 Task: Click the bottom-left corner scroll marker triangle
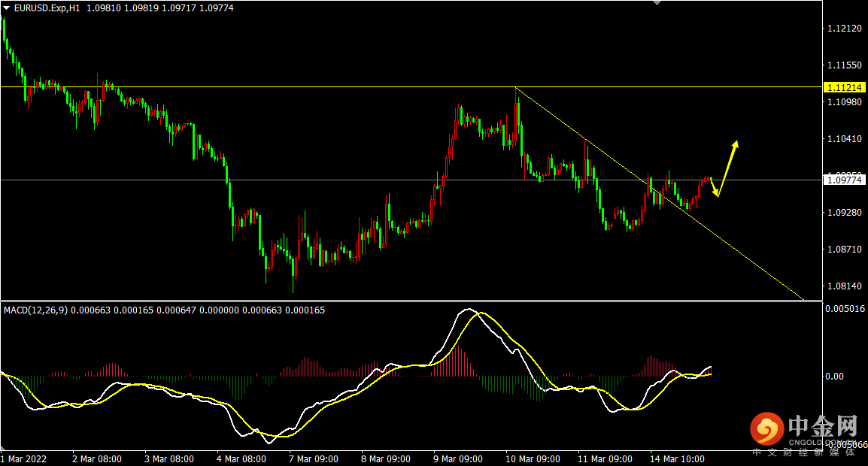tap(3, 447)
